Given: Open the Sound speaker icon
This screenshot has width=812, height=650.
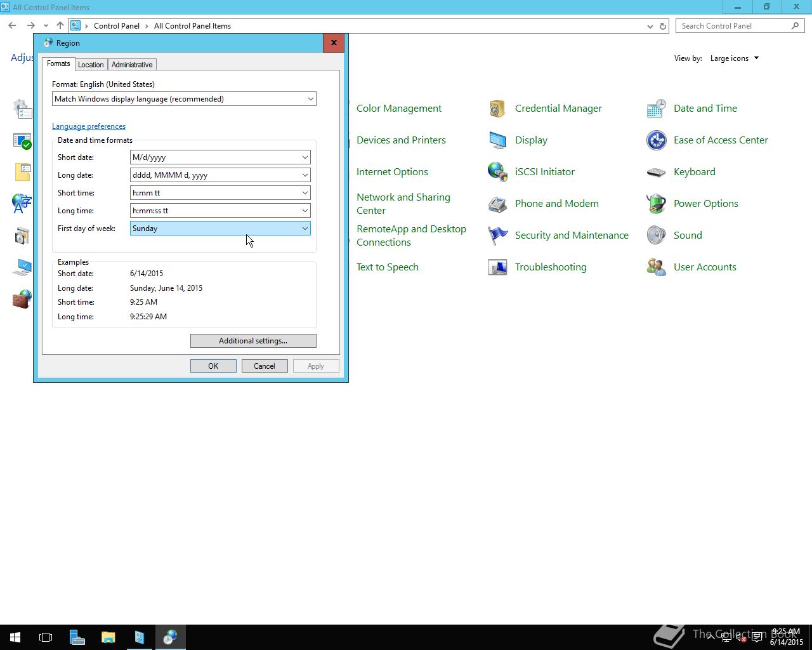Looking at the screenshot, I should (656, 235).
